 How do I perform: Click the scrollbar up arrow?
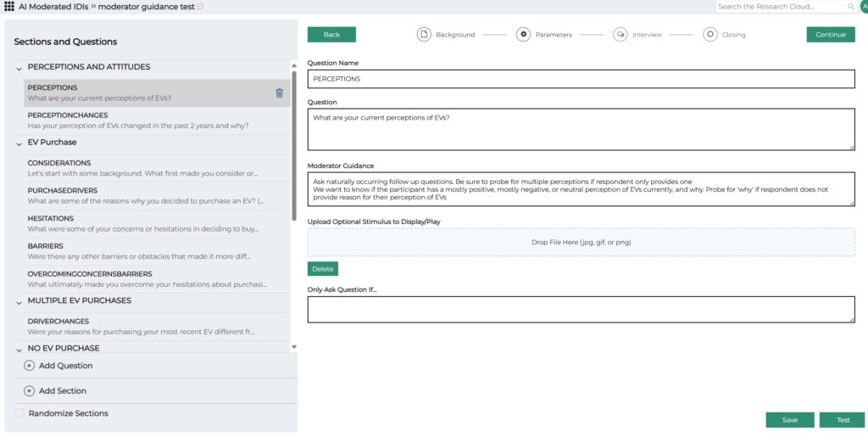[x=294, y=65]
